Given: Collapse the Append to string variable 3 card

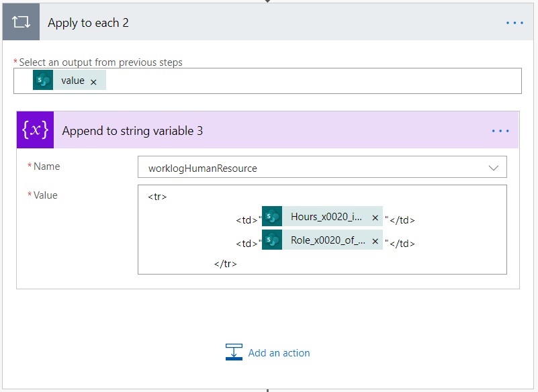Looking at the screenshot, I should [x=269, y=130].
